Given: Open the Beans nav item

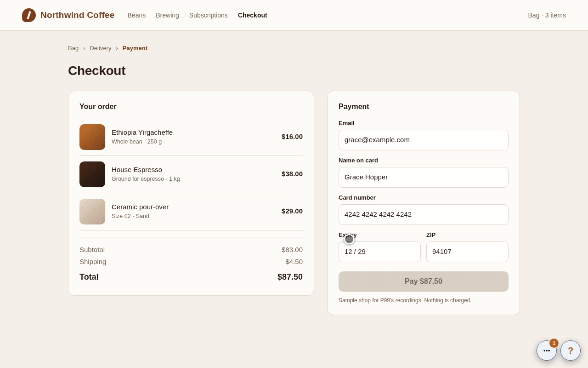Looking at the screenshot, I should coord(136,15).
